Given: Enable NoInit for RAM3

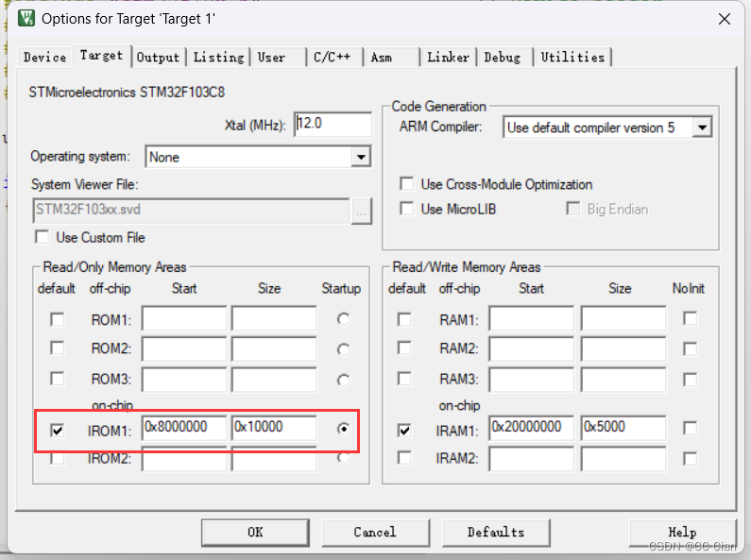Looking at the screenshot, I should tap(691, 380).
